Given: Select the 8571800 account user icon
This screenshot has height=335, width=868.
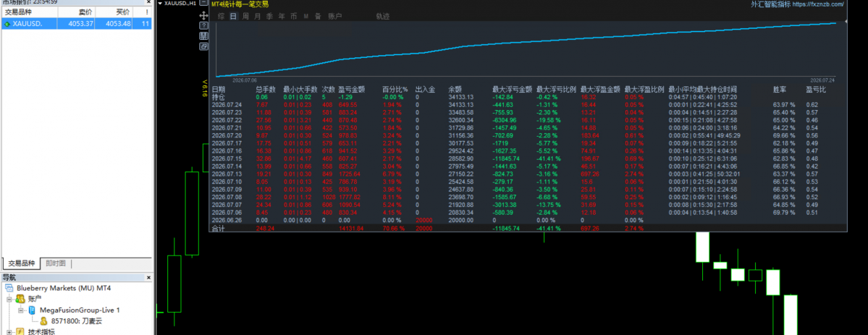Looking at the screenshot, I should [x=43, y=321].
